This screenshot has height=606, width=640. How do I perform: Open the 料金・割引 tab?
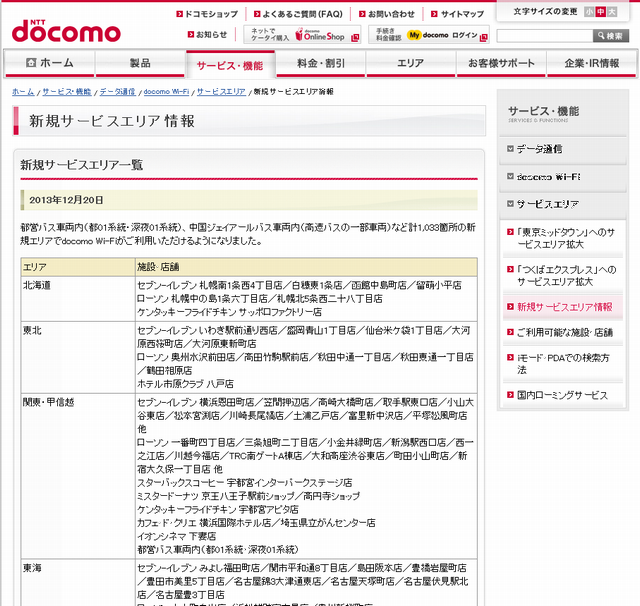point(321,63)
